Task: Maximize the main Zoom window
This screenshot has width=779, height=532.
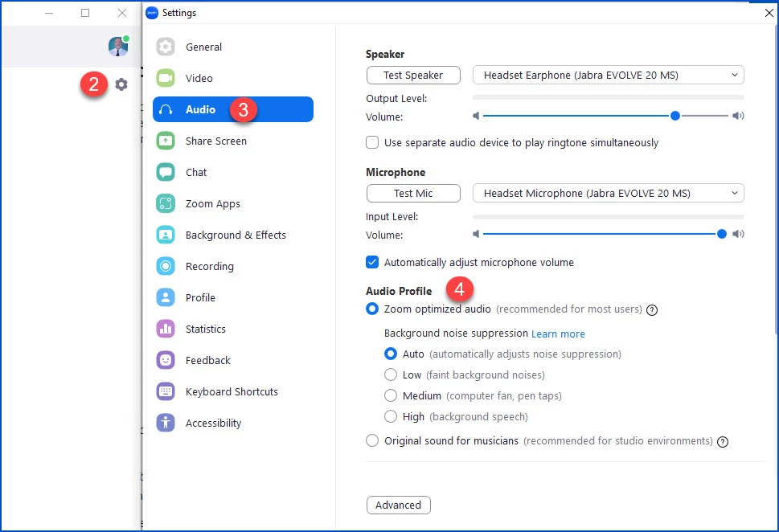Action: point(85,13)
